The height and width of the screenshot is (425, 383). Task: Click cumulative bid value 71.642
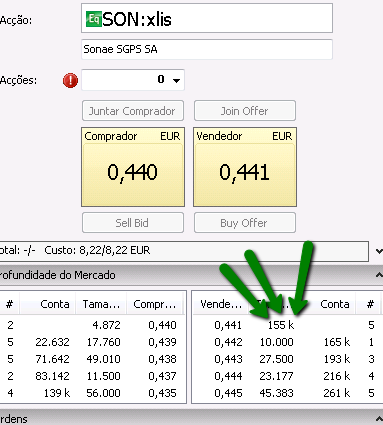click(52, 359)
